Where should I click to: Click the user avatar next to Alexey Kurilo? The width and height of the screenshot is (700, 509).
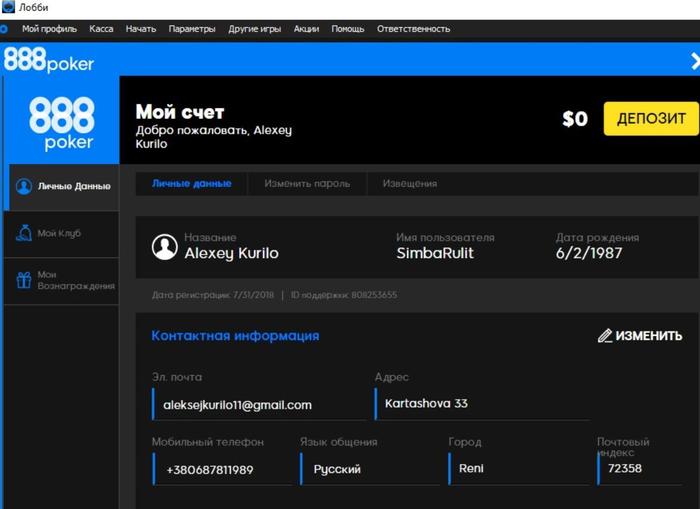(165, 247)
